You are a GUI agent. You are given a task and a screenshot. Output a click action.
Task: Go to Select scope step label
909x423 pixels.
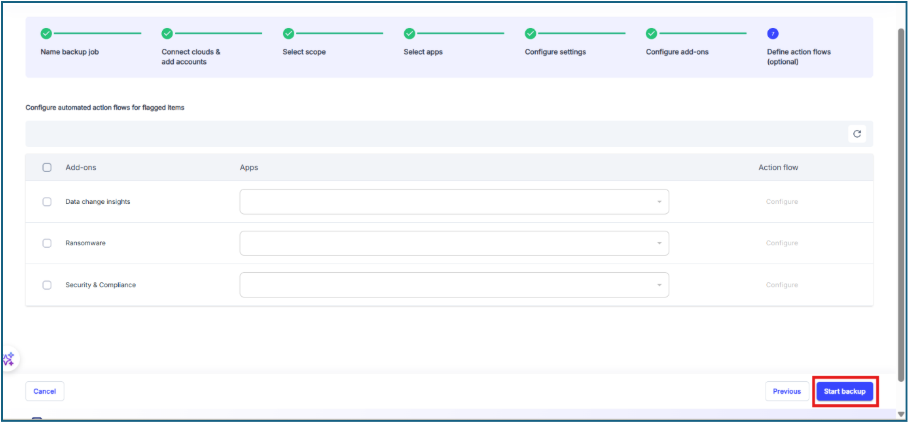(x=304, y=52)
